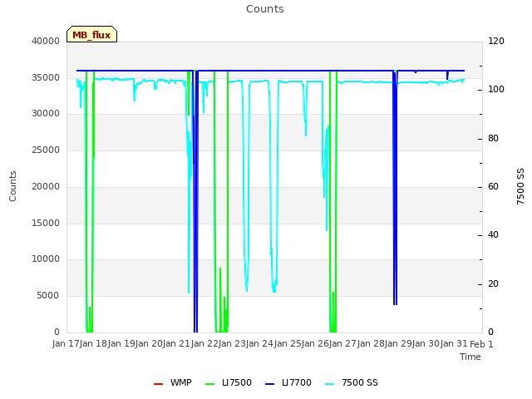532x399 pixels.
Task: Click the blue LI7700 legend swatch
Action: pos(269,384)
